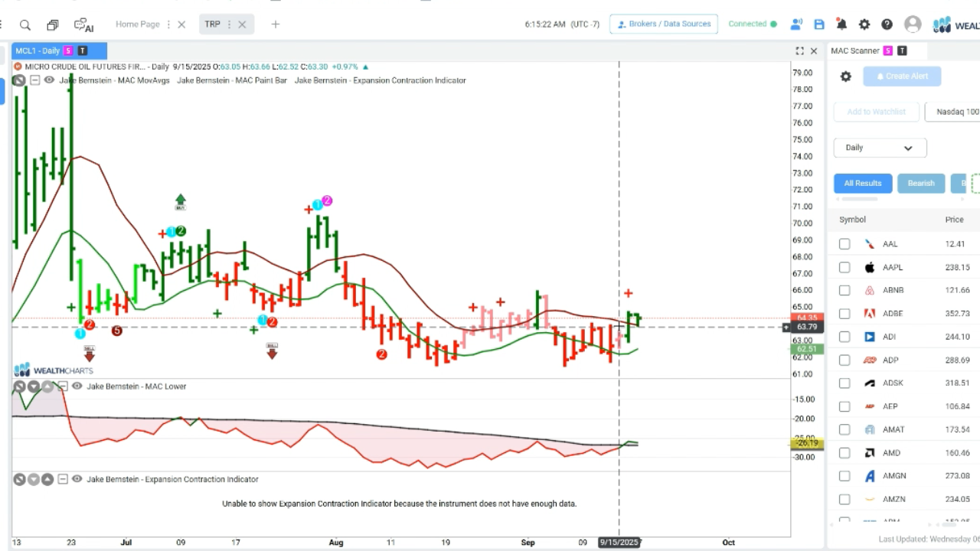This screenshot has width=980, height=551.
Task: Maximize the chart panel to fullscreen
Action: click(799, 51)
